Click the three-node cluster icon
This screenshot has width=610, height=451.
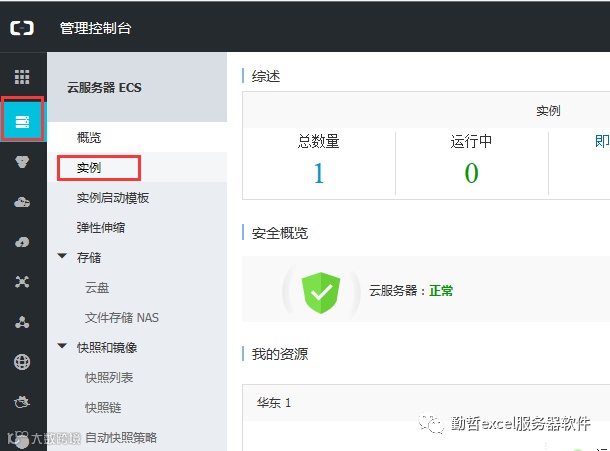tap(22, 322)
